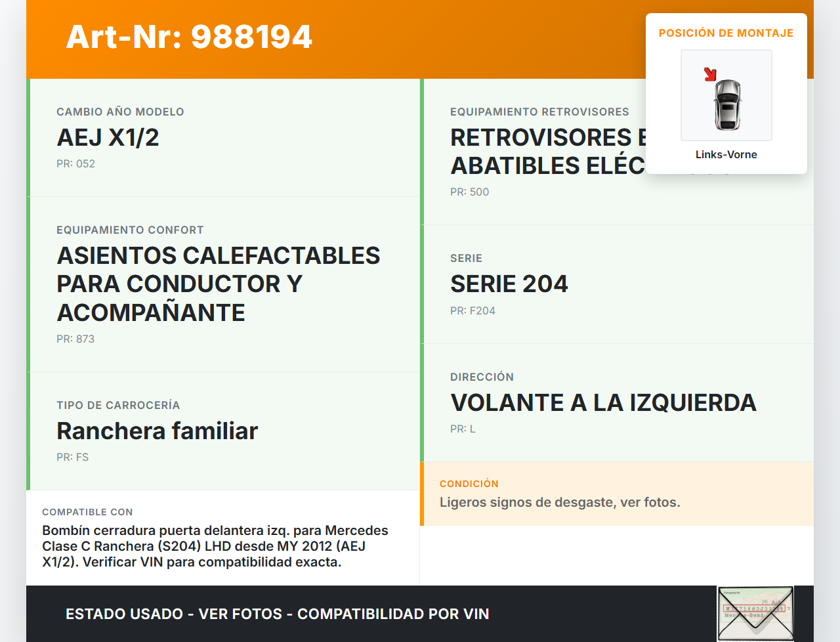This screenshot has height=642, width=840.
Task: Click the COMPATIBLE CON label
Action: click(x=87, y=512)
